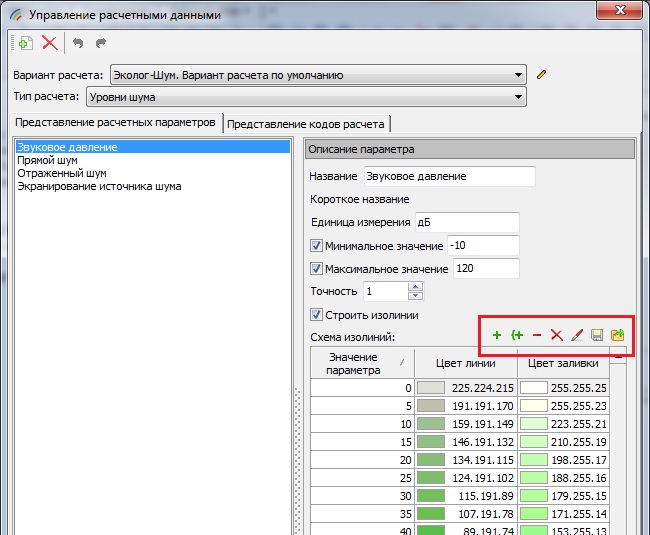Uncheck the Строить изолинии checkbox

317,315
